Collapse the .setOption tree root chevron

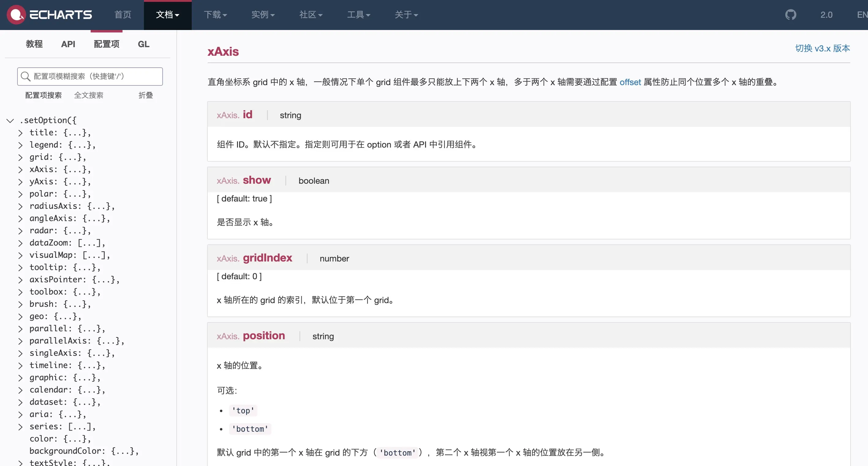pos(10,121)
